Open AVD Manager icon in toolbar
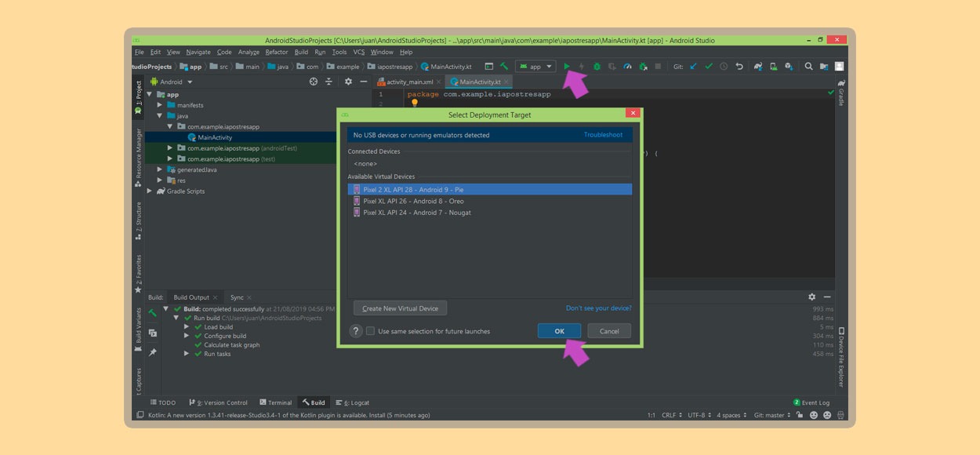The height and width of the screenshot is (455, 980). tap(773, 67)
